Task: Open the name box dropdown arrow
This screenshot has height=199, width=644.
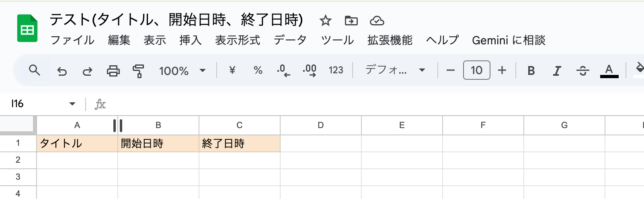Action: click(x=72, y=104)
